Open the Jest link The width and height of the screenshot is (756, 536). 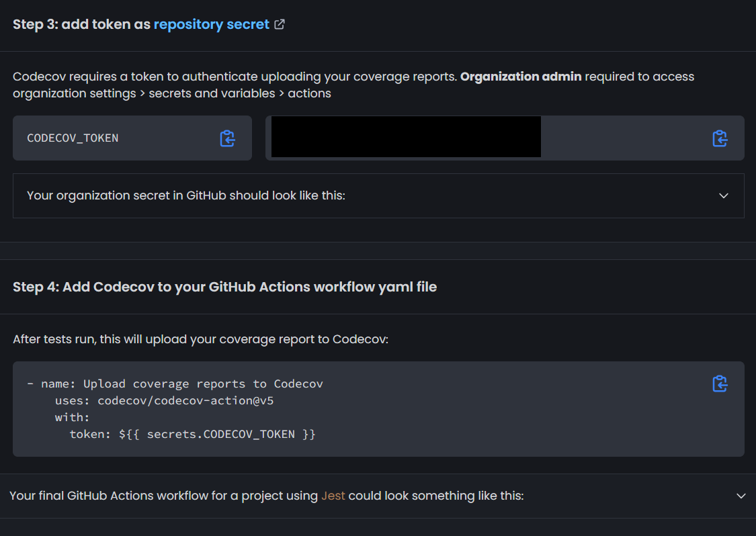(333, 496)
